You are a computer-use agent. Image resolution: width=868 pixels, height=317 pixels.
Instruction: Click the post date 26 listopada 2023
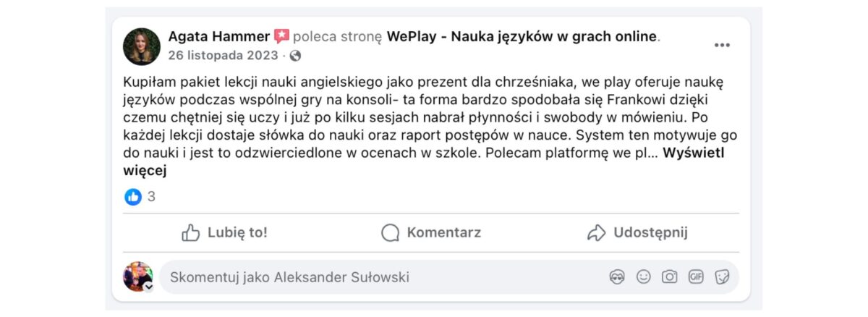coord(223,55)
